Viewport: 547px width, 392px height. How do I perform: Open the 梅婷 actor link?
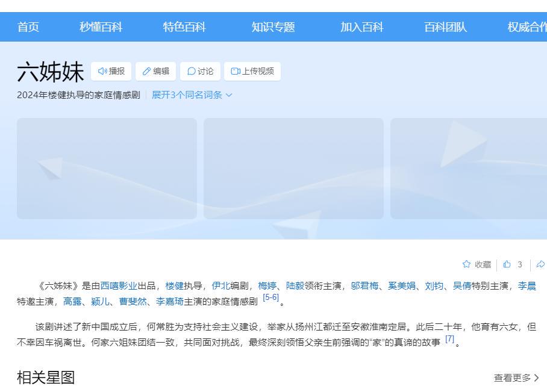pos(267,286)
